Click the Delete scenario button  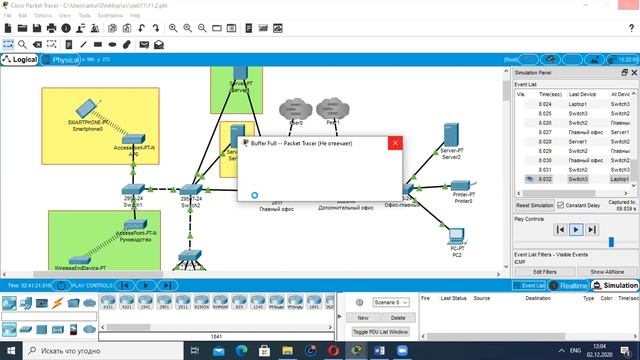398,318
